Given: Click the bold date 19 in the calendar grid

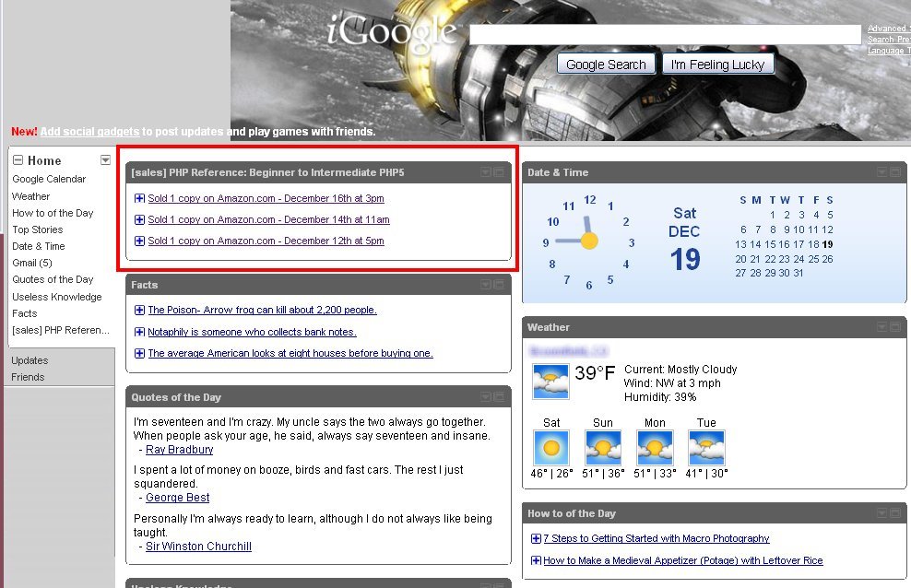Looking at the screenshot, I should click(828, 244).
